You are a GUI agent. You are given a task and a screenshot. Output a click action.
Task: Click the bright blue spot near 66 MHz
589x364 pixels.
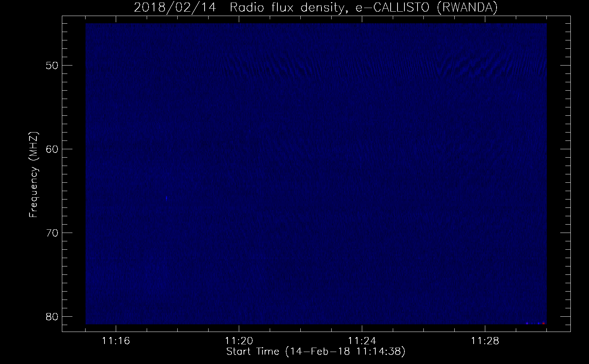point(167,198)
